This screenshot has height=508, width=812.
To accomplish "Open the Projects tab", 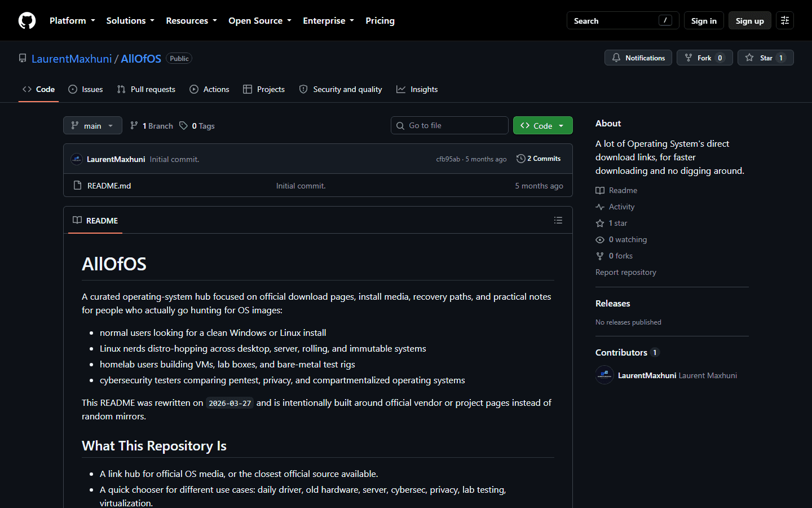I will point(264,89).
